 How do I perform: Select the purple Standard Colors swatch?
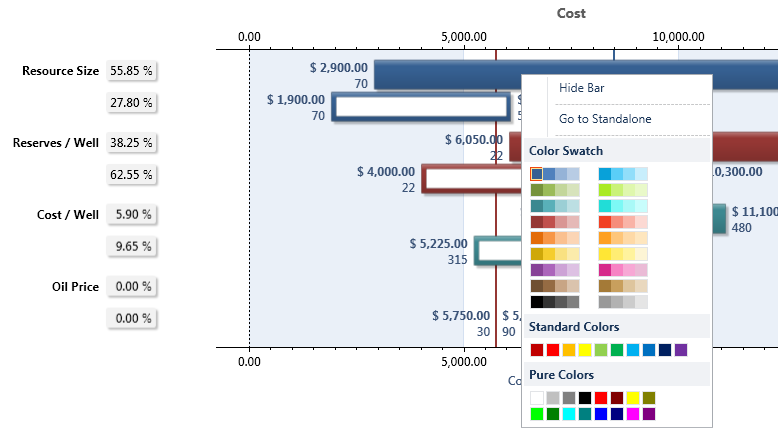[681, 350]
